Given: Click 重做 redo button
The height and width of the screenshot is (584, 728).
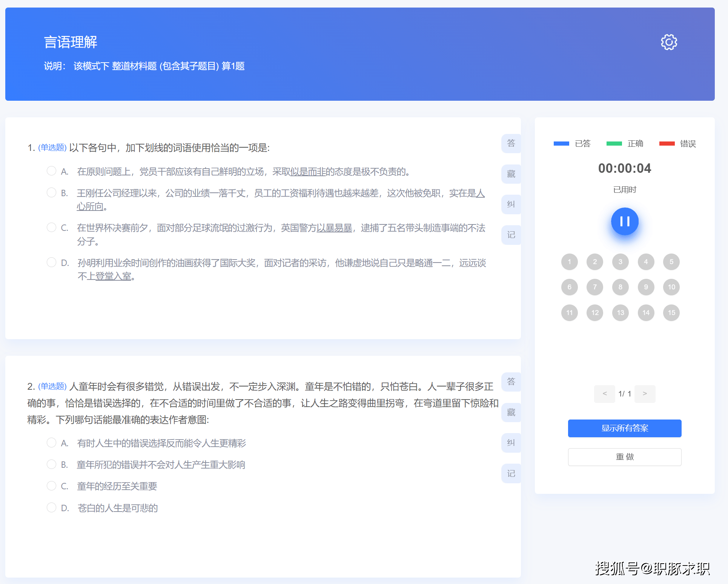Looking at the screenshot, I should tap(625, 457).
